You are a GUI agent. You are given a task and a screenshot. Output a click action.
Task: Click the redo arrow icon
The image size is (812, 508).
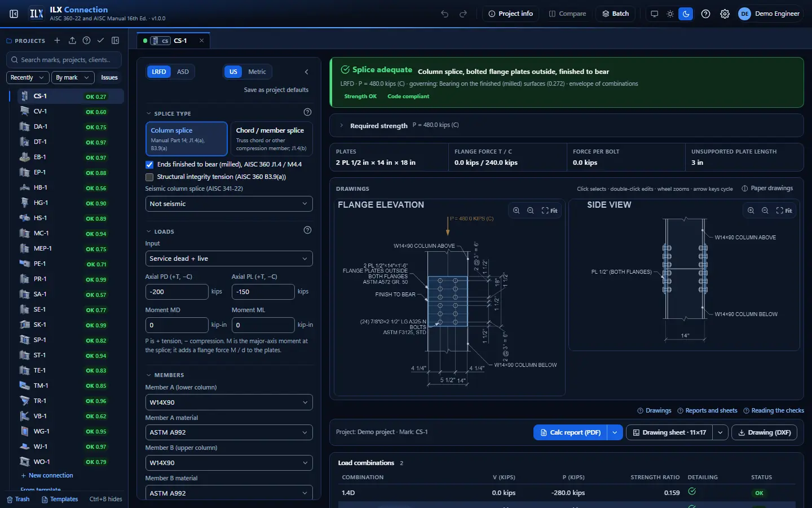point(464,14)
